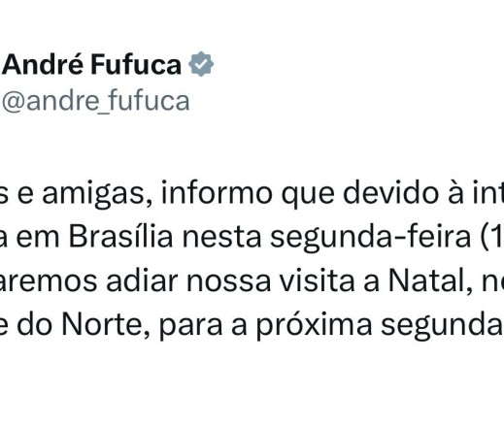
Task: Click the word "próxima" in the last line
Action: [314, 326]
